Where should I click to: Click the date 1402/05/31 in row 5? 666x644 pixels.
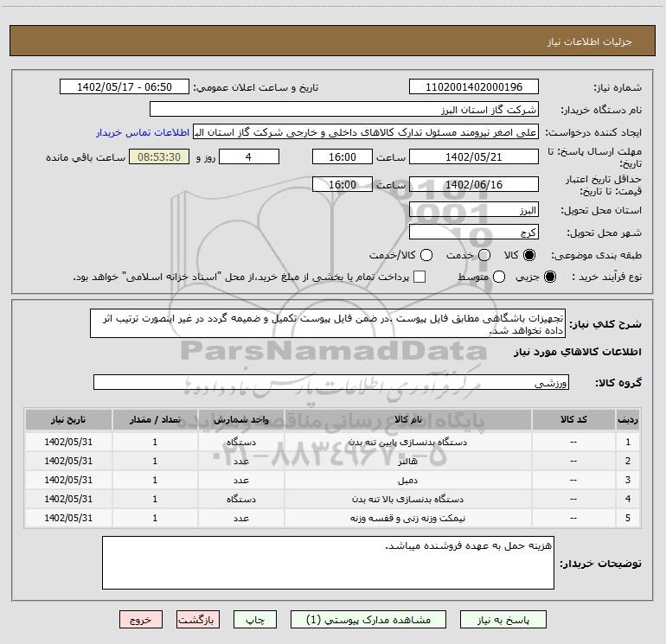[68, 519]
